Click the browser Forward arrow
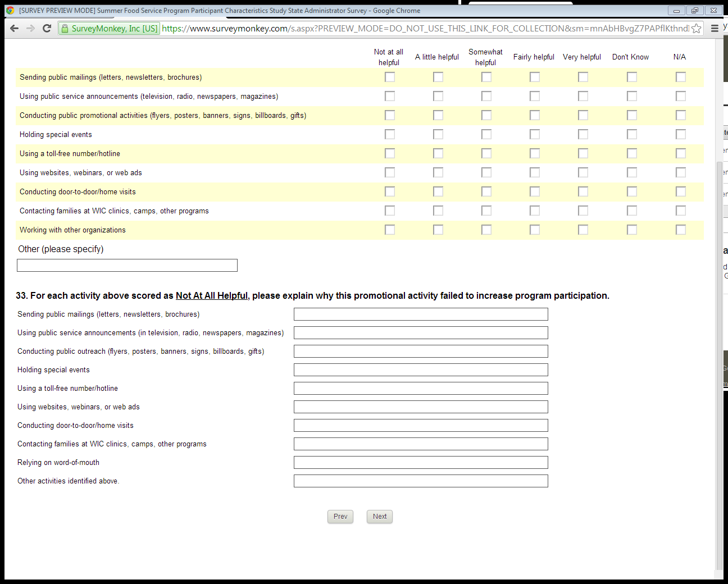The image size is (728, 584). [30, 29]
